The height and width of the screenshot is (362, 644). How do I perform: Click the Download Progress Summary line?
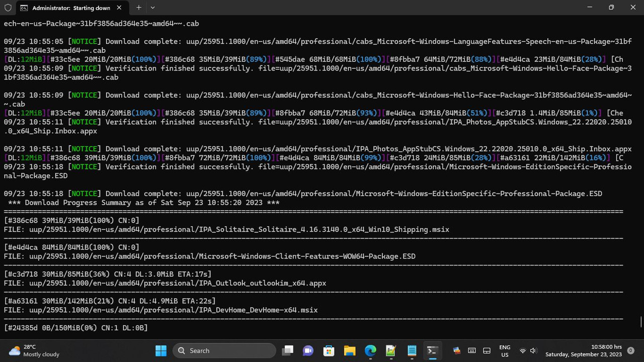tap(143, 203)
